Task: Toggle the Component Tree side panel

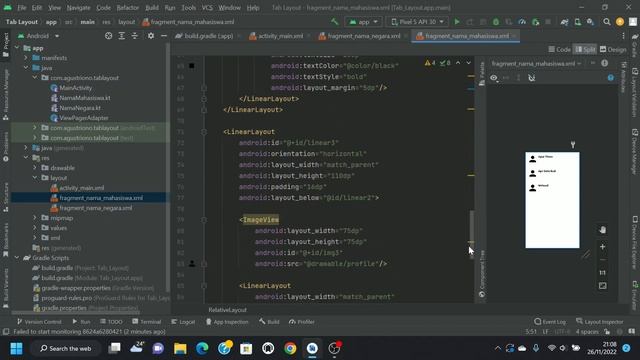Action: tap(482, 273)
